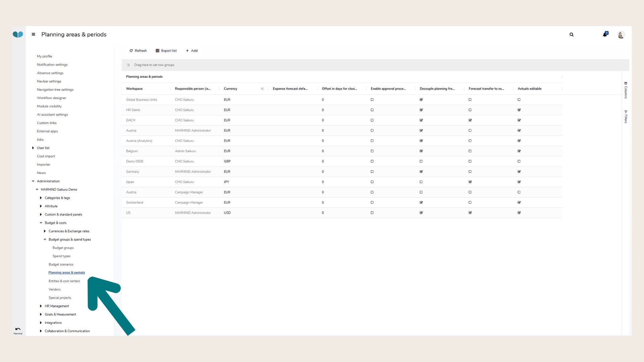Collapse the Budget & costs node
This screenshot has height=362, width=644.
pyautogui.click(x=41, y=223)
